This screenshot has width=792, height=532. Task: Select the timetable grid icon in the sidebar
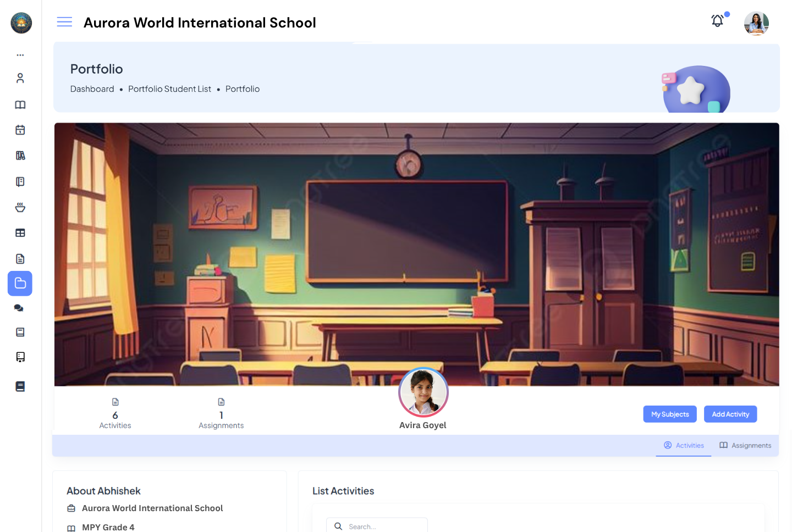pos(20,232)
